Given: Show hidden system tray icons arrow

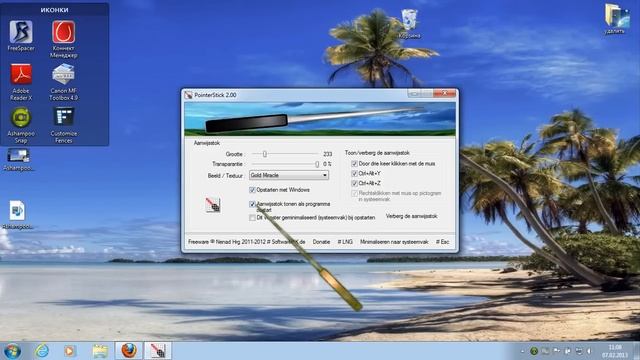Looking at the screenshot, I should [522, 351].
